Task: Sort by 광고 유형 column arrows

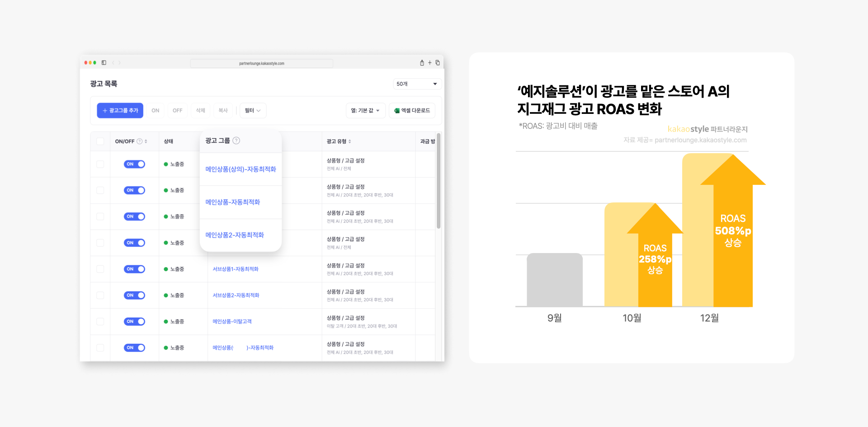Action: 349,141
